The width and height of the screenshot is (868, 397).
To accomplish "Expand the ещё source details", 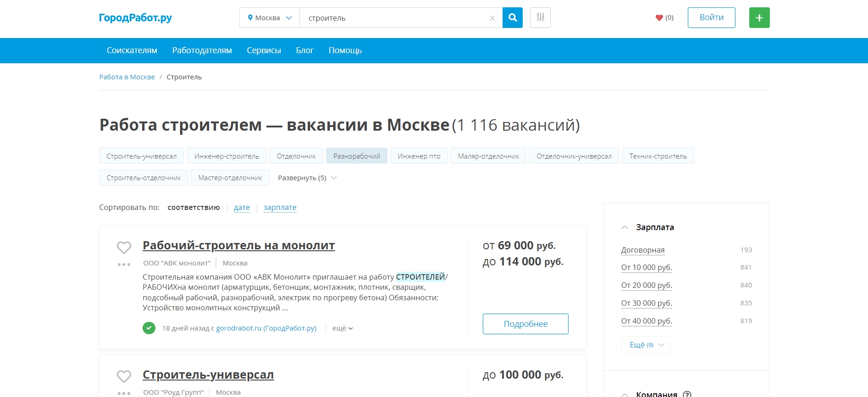I will click(x=343, y=328).
